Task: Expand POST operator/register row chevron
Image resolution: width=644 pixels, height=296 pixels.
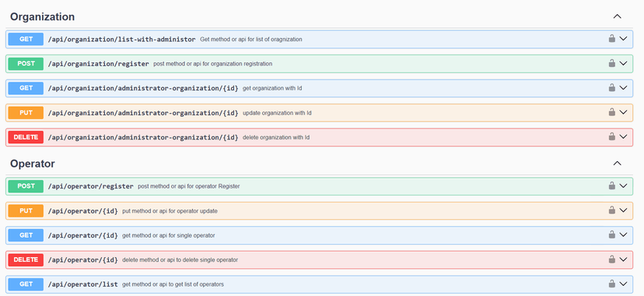Action: coord(623,186)
